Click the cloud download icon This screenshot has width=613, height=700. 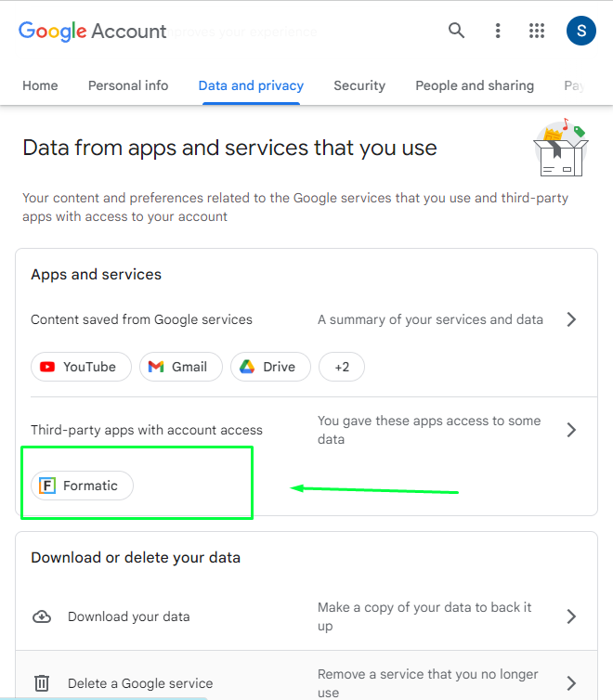(42, 616)
